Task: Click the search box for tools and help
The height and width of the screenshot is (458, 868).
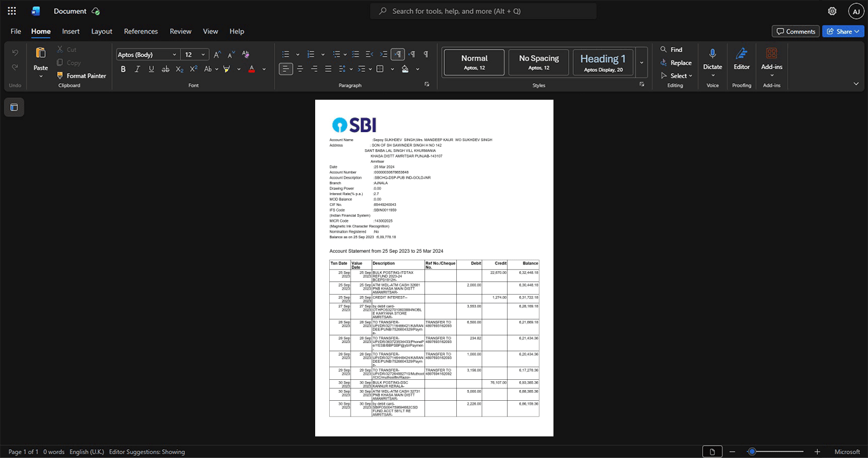Action: pyautogui.click(x=484, y=11)
